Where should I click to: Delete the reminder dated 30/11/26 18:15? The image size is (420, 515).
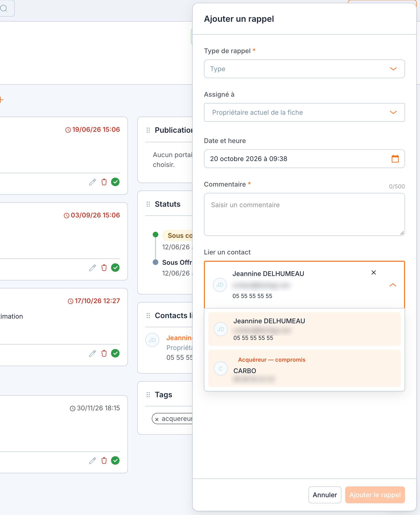104,460
